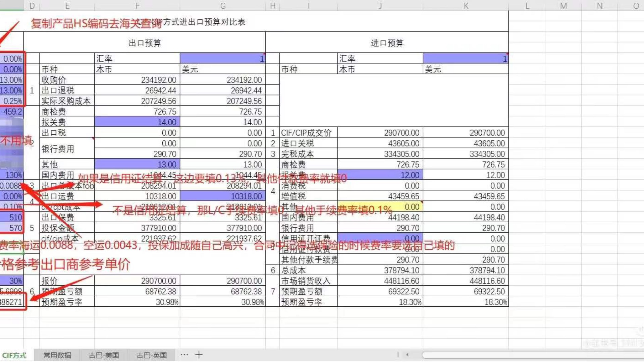Select the blue import 汇率 value cell in column K
Image resolution: width=644 pixels, height=362 pixels.
[x=466, y=58]
